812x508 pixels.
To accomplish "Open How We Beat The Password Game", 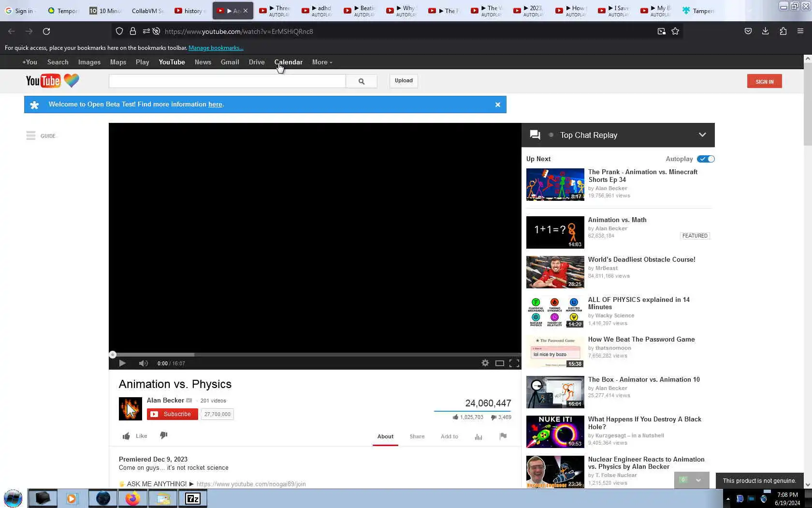I will tap(641, 340).
